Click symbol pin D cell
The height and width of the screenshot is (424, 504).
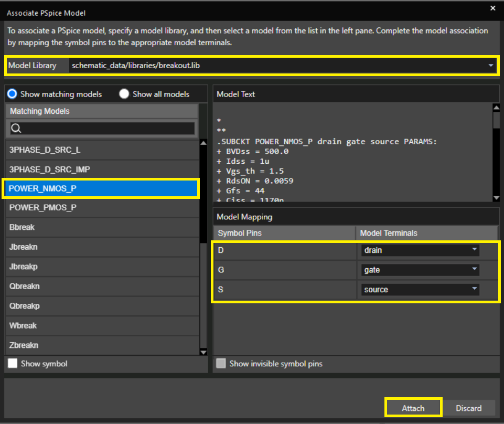285,250
